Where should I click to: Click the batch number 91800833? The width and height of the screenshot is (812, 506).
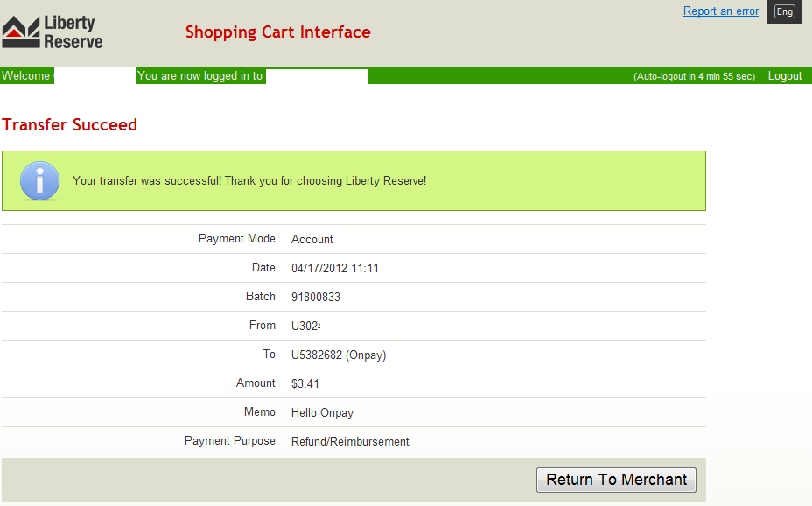(x=315, y=297)
